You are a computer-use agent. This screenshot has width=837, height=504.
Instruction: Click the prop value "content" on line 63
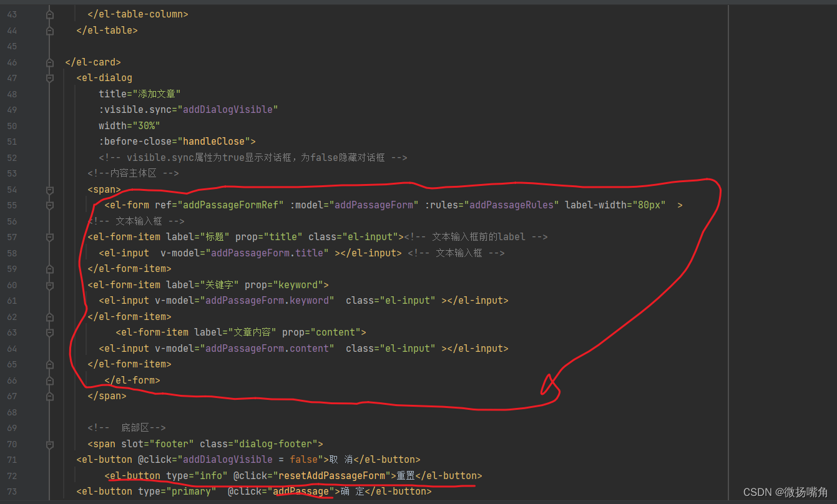pyautogui.click(x=336, y=332)
